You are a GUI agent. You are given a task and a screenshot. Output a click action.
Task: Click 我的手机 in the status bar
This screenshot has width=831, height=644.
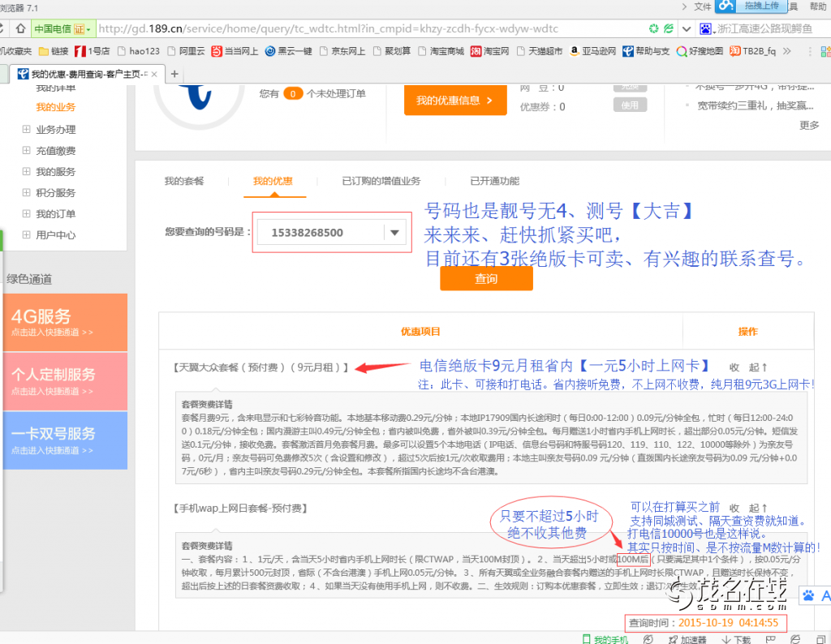click(605, 639)
